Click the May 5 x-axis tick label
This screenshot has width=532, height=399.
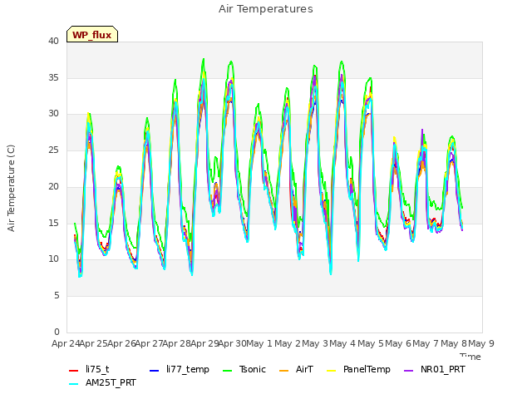pos(371,343)
